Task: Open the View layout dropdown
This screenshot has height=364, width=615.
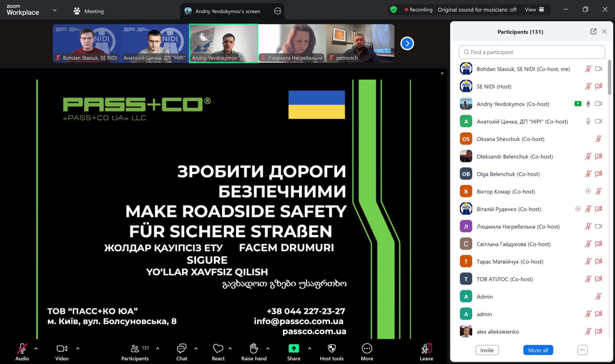Action: (534, 10)
